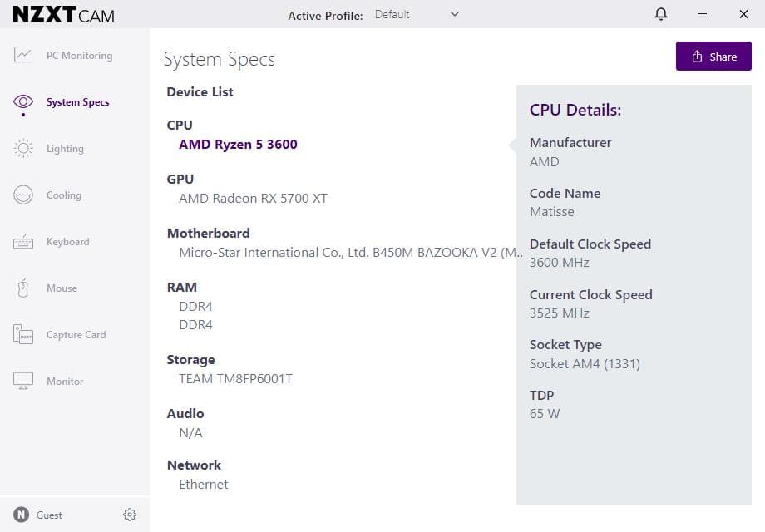Click the Socket AM4 (1331) value
This screenshot has height=532, width=765.
tap(585, 364)
